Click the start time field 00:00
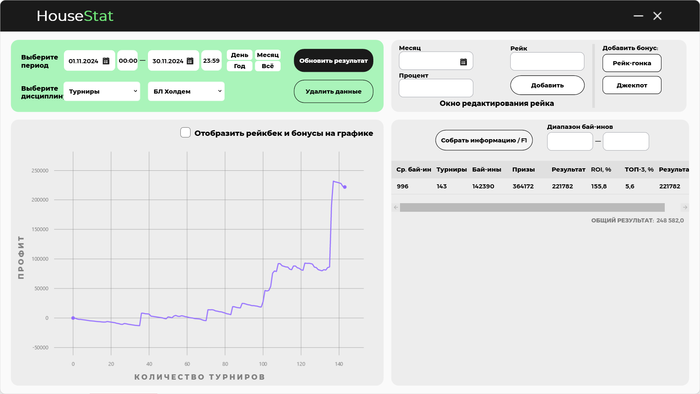The image size is (700, 394). [128, 61]
